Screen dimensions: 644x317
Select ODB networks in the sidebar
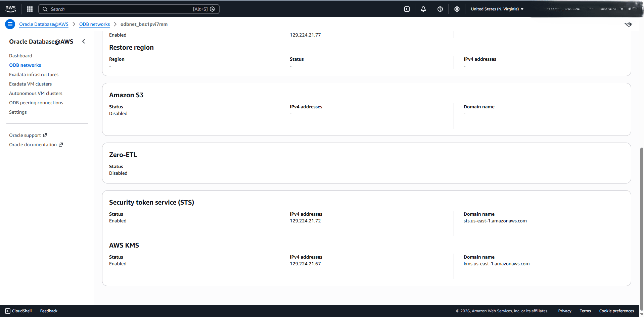pos(25,65)
